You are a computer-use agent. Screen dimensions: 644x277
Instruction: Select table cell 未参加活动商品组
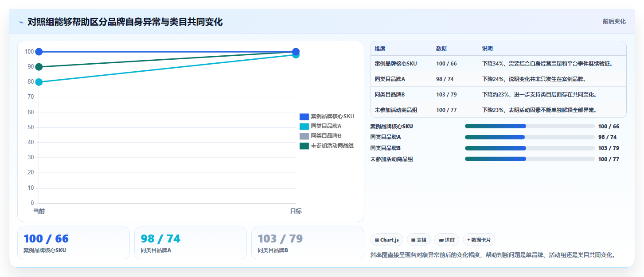395,110
